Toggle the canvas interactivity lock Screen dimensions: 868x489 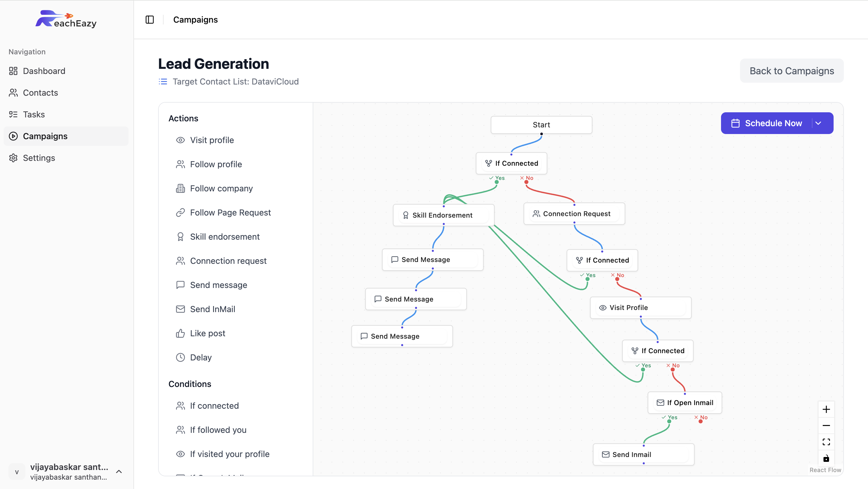(x=826, y=458)
